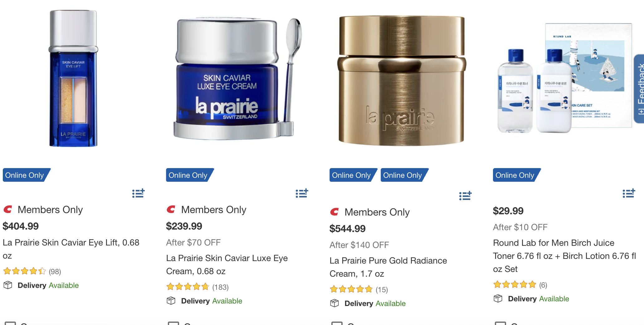View Skin Caviar Eye Lift product image
The width and height of the screenshot is (644, 325).
(x=73, y=78)
